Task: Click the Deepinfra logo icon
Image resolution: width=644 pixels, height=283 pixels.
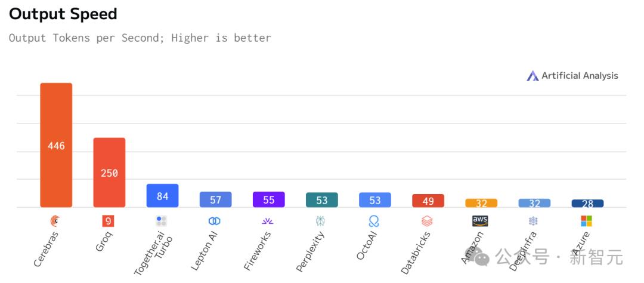Action: (x=533, y=221)
